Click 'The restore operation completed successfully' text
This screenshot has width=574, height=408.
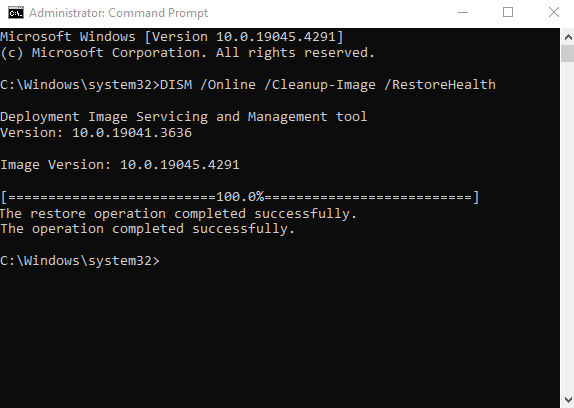pos(178,213)
